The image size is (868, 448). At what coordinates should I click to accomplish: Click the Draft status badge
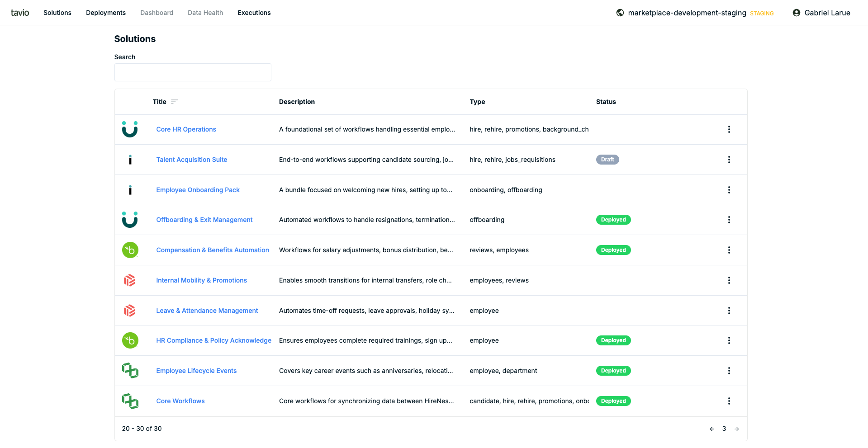click(x=607, y=160)
